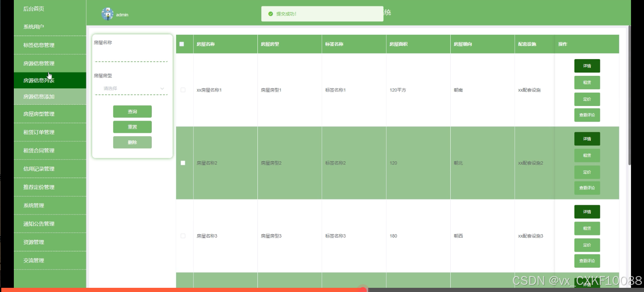Click the video progress bar at bottom

(x=322, y=289)
